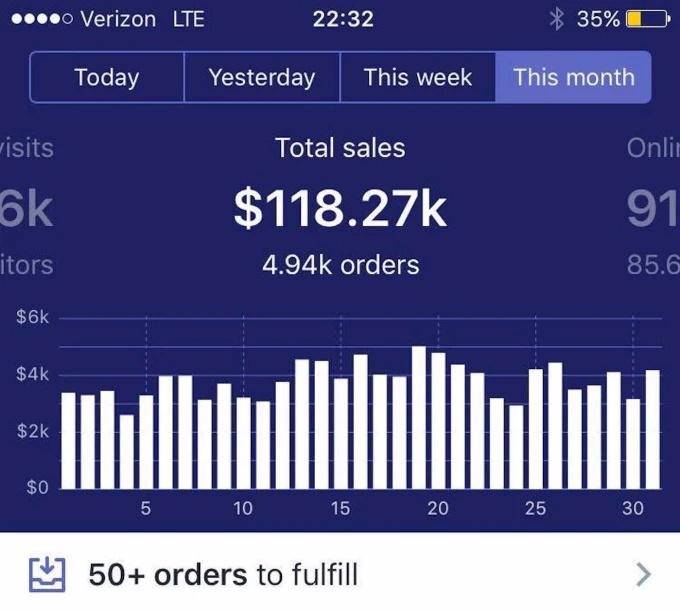This screenshot has height=611, width=680.
Task: Tap the 4.94k orders count
Action: coord(340,265)
